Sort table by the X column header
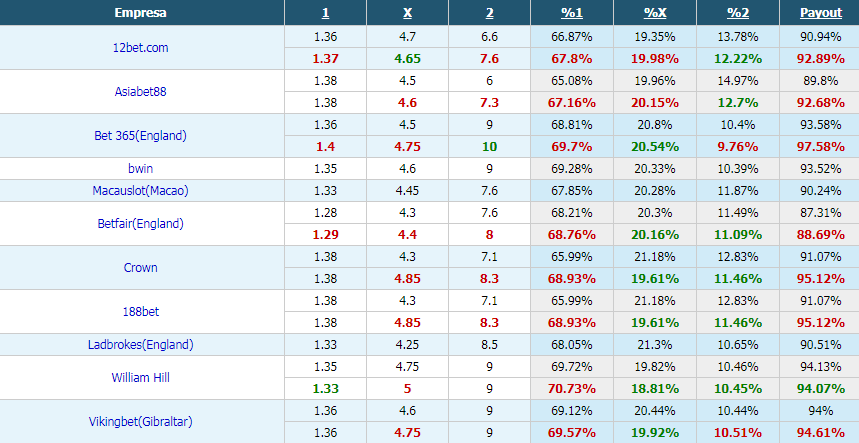859x443 pixels. (x=407, y=13)
